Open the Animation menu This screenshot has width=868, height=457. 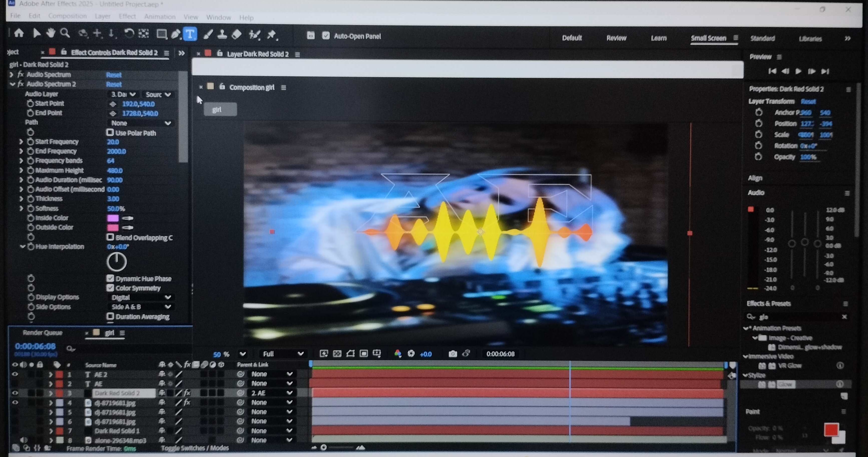[x=160, y=17]
